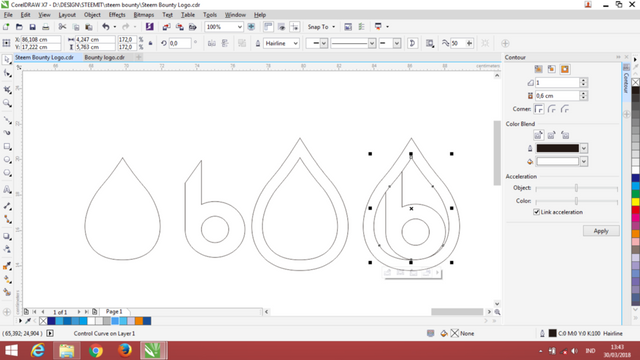
Task: Open the File menu
Action: pos(8,15)
